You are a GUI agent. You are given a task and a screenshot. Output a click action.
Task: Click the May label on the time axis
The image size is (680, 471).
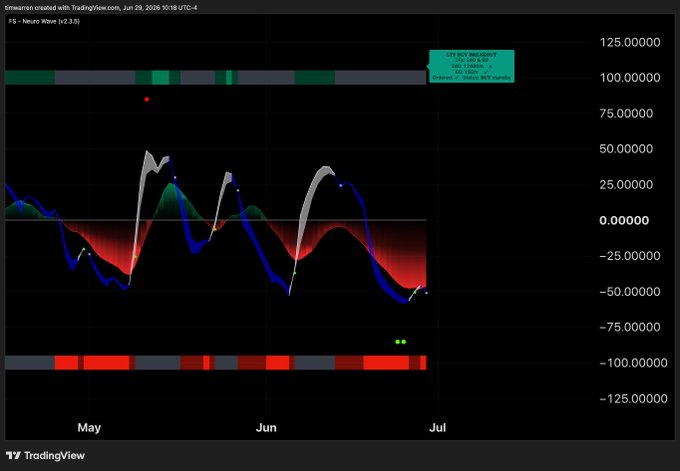tap(89, 428)
